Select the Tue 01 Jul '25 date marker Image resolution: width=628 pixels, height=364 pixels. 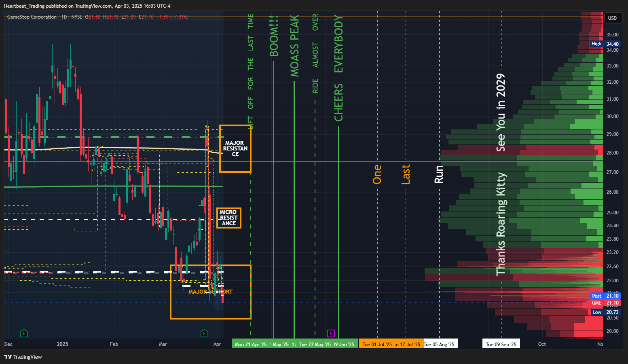point(377,345)
